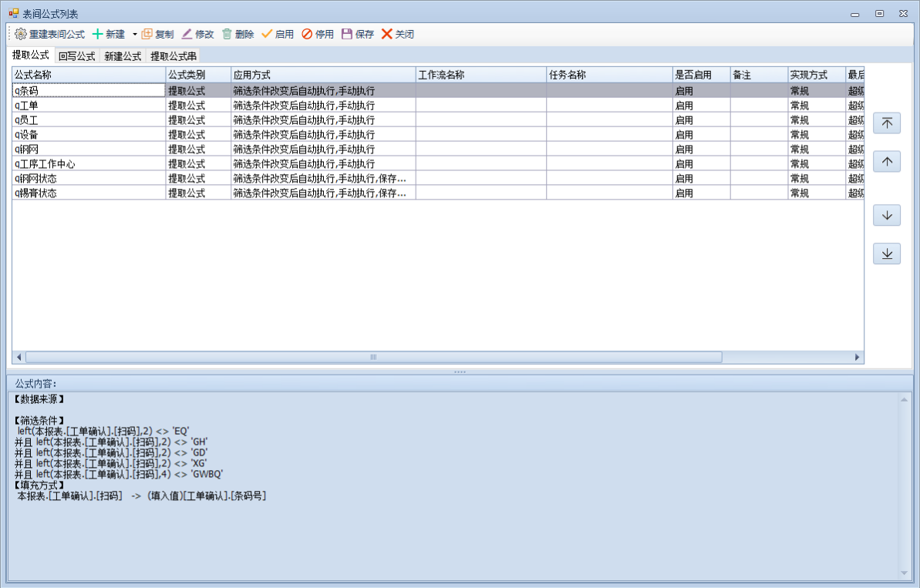Move the formula up one row
This screenshot has height=588, width=920.
pos(887,161)
